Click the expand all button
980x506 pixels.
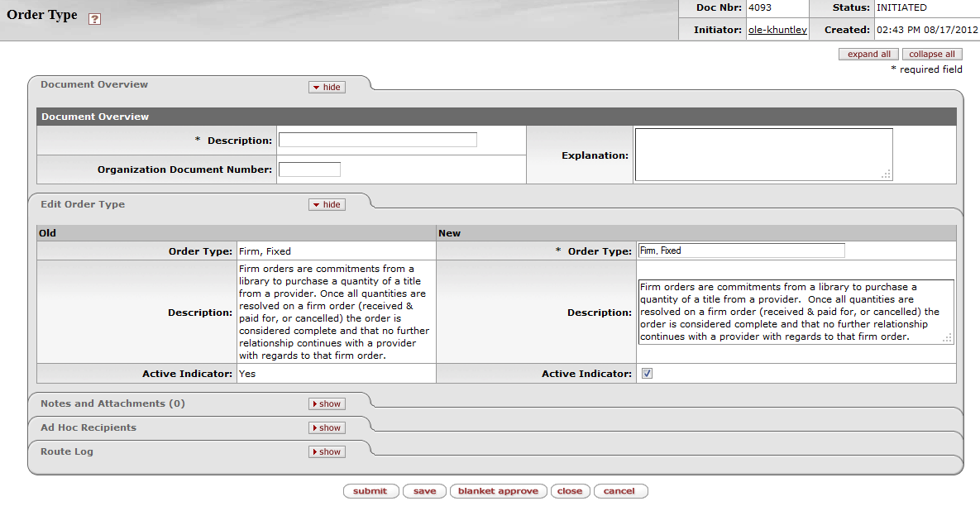point(868,55)
